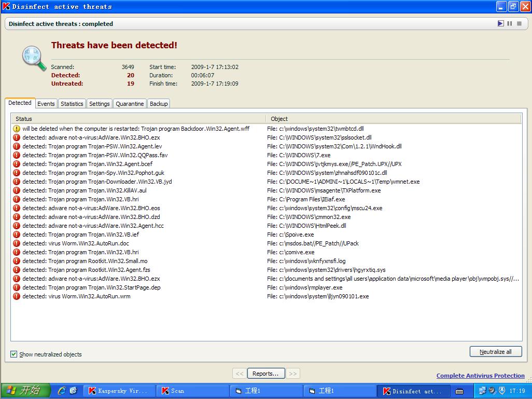Click Kaspersky tray icon next to clock

pos(502,391)
